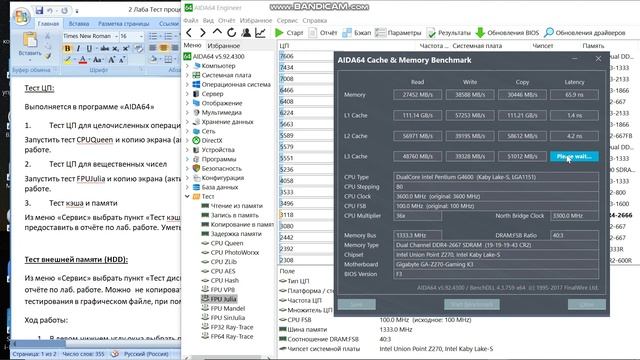Select CPU Queen test in tree
This screenshot has width=640, height=360.
click(227, 243)
